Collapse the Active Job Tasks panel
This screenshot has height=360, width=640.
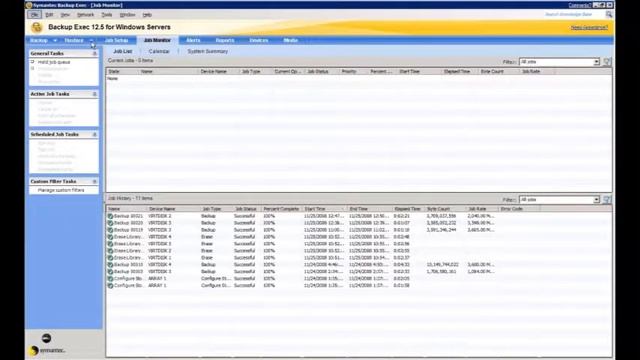click(x=95, y=94)
